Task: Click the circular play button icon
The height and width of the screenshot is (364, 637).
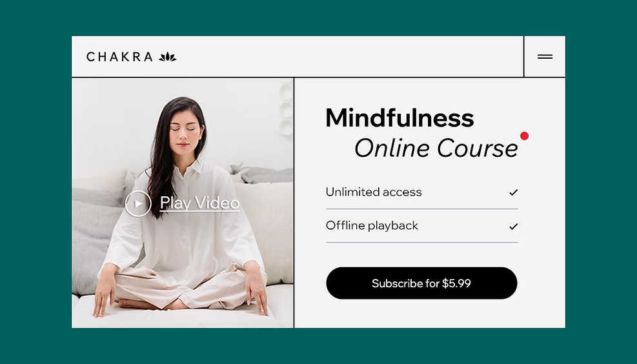Action: pyautogui.click(x=138, y=203)
